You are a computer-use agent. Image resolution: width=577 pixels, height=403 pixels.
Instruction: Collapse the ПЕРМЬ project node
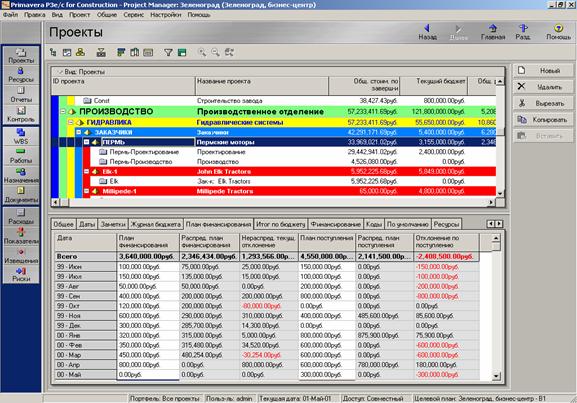pyautogui.click(x=86, y=142)
